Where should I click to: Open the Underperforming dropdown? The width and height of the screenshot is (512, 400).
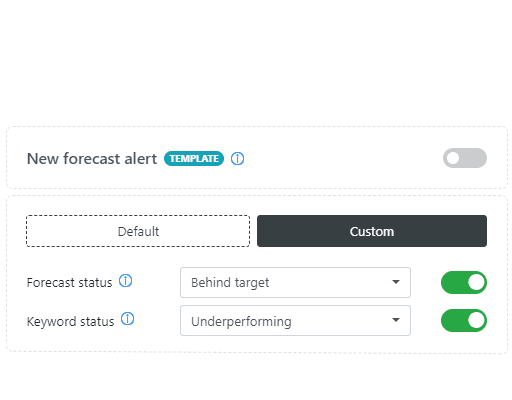click(295, 320)
